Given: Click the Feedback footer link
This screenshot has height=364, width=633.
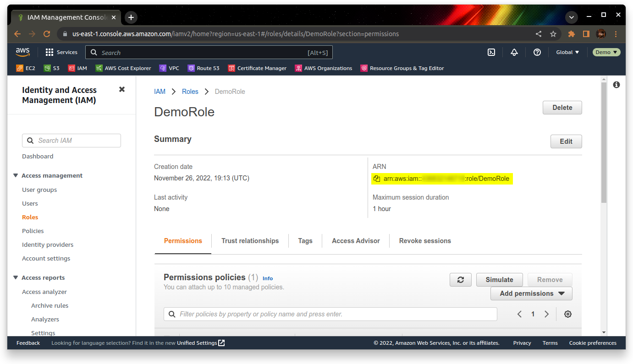Looking at the screenshot, I should [x=28, y=343].
